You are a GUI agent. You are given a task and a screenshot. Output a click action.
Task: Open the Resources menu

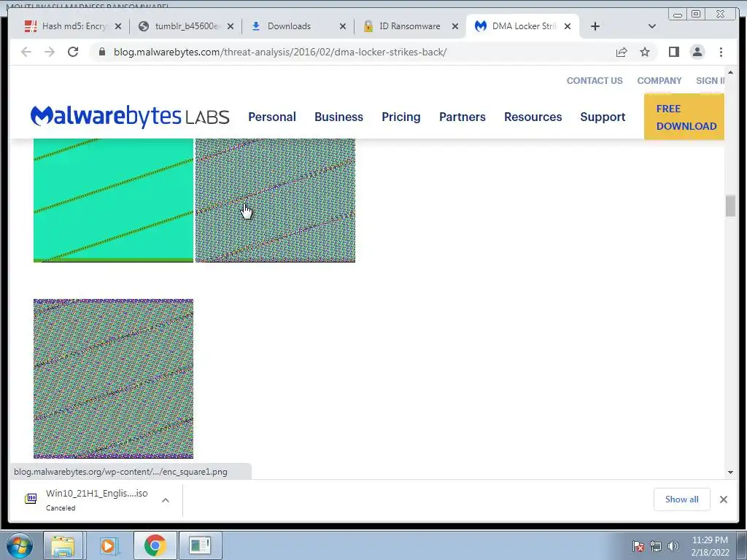coord(533,117)
